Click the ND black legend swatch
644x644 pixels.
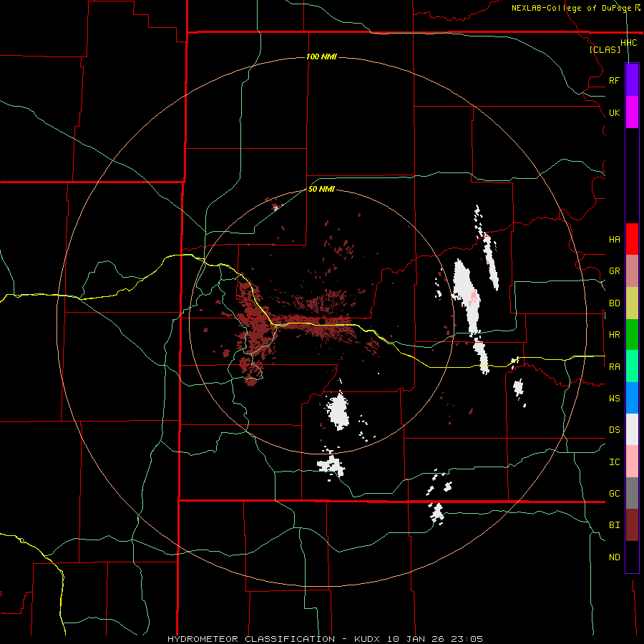[632, 557]
